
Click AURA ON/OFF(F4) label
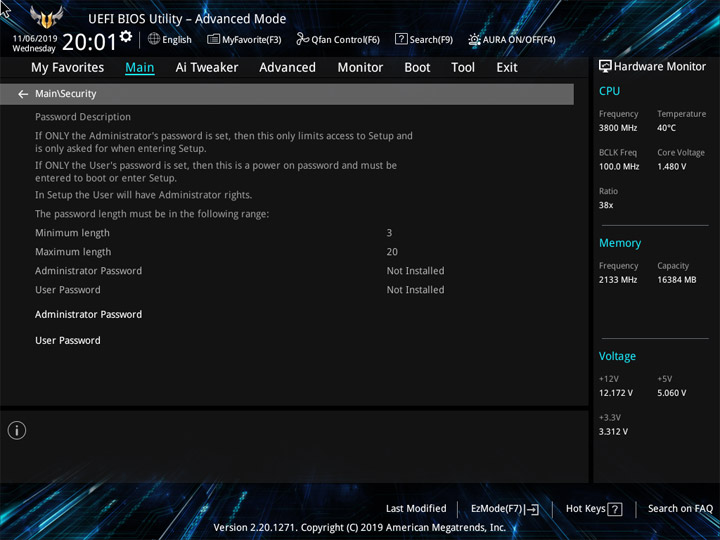pos(519,40)
